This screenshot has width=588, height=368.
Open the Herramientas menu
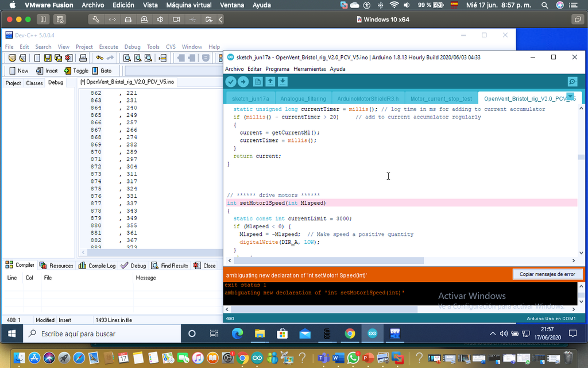tap(310, 69)
